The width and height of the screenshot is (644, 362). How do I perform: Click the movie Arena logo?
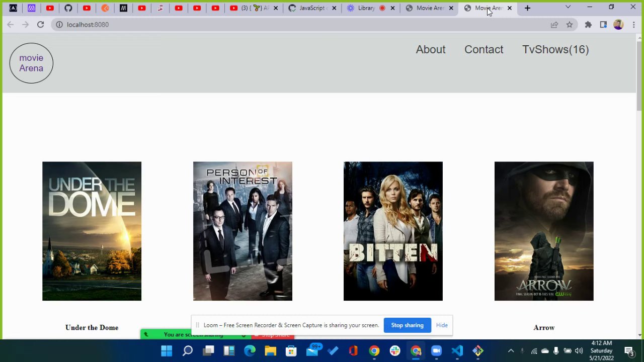31,63
